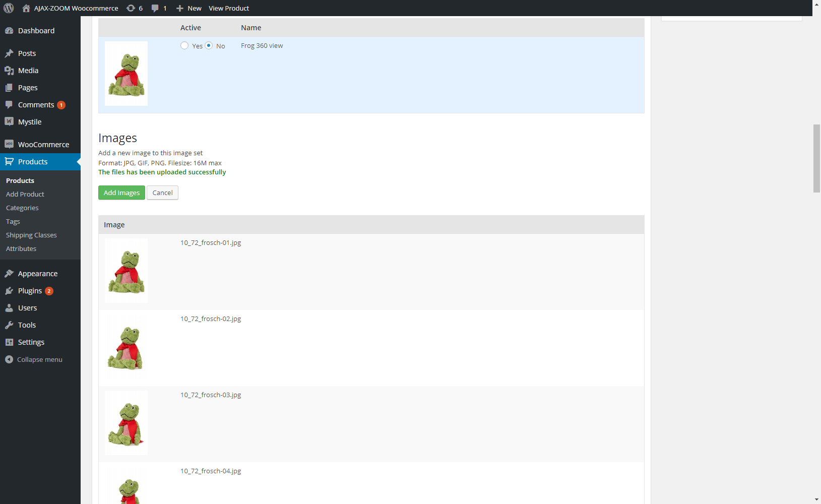Open the Media library icon
The width and height of the screenshot is (821, 504).
[x=9, y=71]
